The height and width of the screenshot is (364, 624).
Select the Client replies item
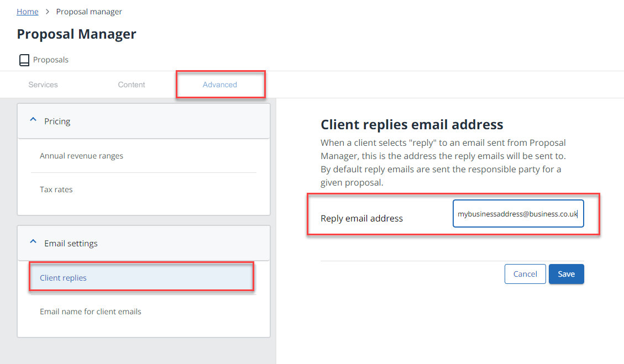[x=63, y=278]
